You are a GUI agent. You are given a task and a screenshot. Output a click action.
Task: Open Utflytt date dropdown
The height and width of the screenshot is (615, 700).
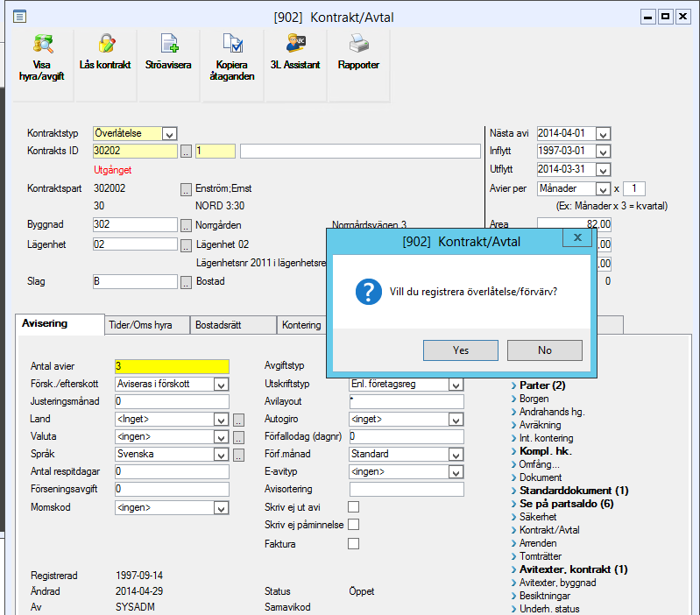(603, 170)
